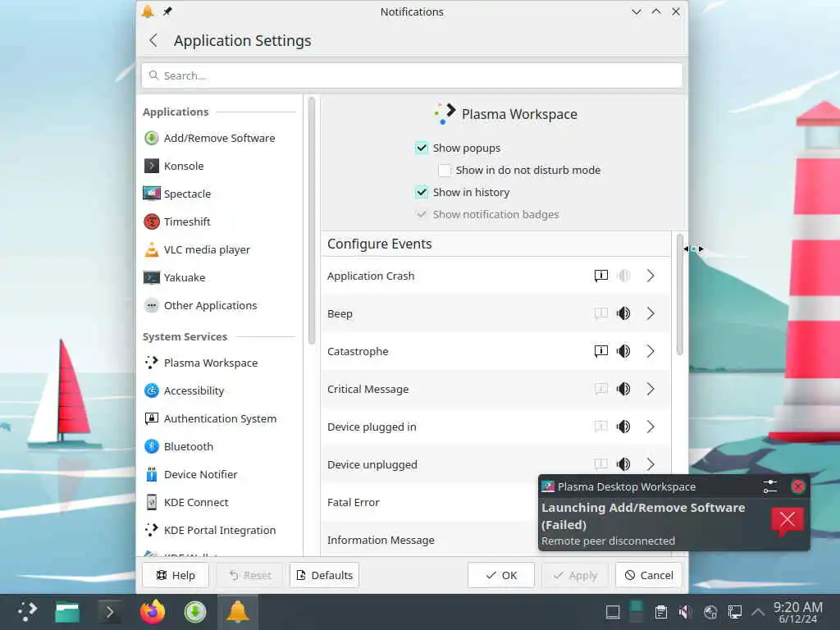This screenshot has height=630, width=840.
Task: Select KDE Portal Integration entry
Action: 219,530
